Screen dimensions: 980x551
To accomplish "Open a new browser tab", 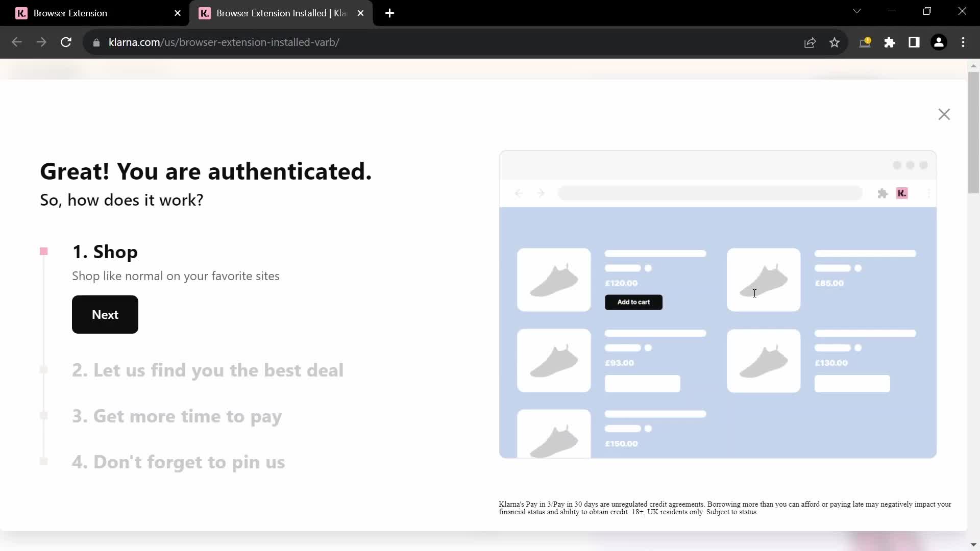I will (390, 13).
